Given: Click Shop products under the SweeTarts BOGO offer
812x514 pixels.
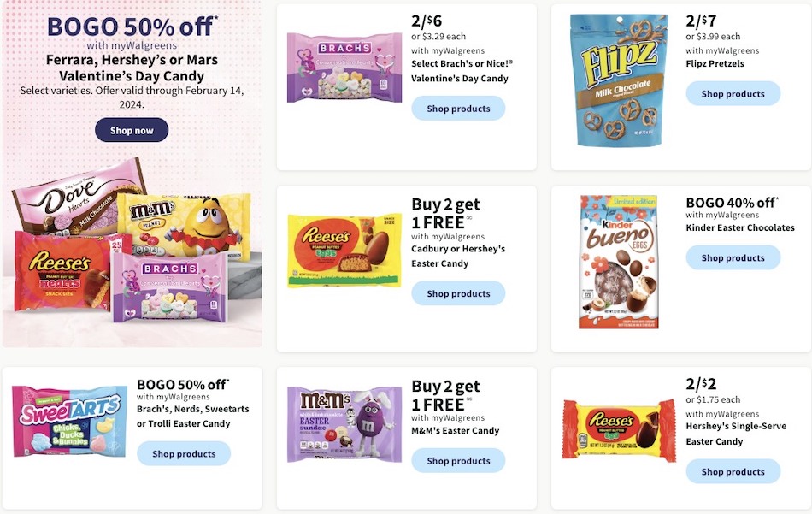Looking at the screenshot, I should 183,453.
